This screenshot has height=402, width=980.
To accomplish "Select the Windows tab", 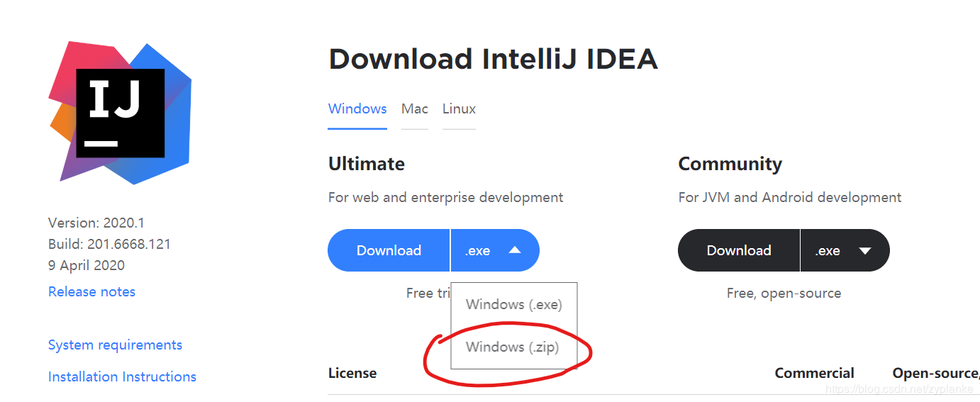I will [x=357, y=109].
